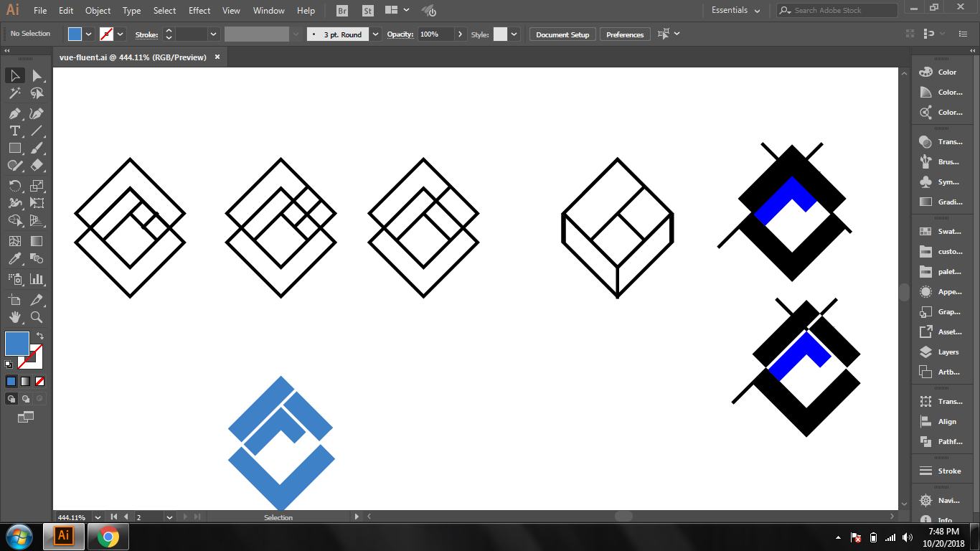Expand stroke color dropdown in control bar
The height and width of the screenshot is (551, 980).
tap(121, 34)
